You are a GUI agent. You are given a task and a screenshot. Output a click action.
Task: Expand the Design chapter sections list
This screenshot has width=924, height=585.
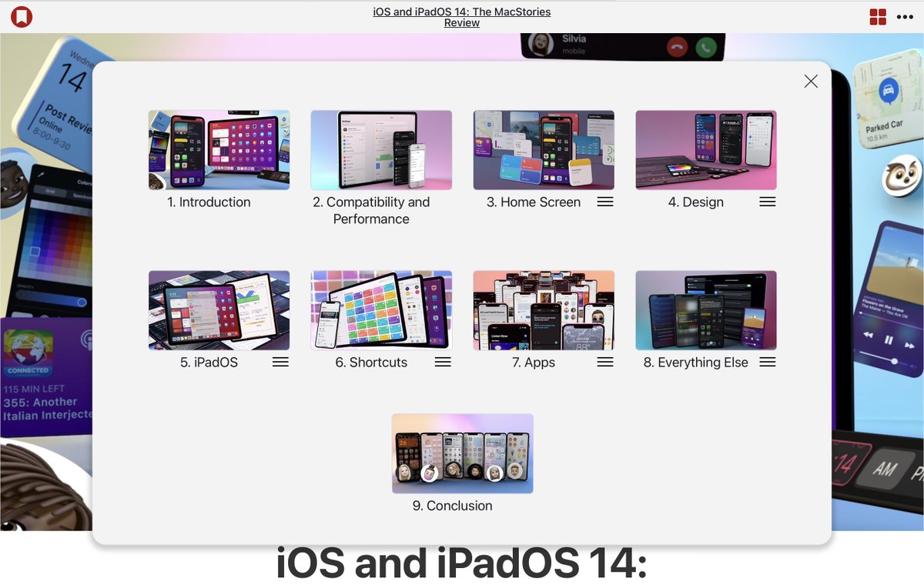(767, 202)
